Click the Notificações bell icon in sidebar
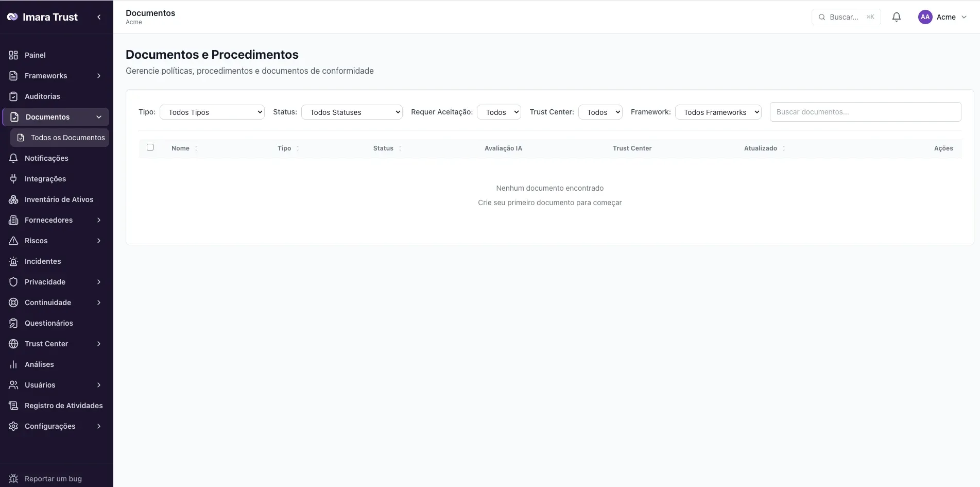The image size is (980, 487). point(13,158)
